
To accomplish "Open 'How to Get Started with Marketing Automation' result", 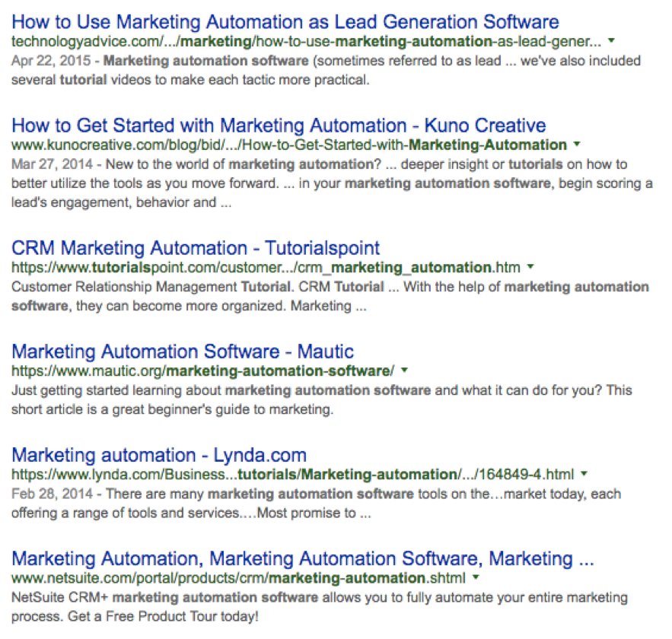I will point(279,126).
